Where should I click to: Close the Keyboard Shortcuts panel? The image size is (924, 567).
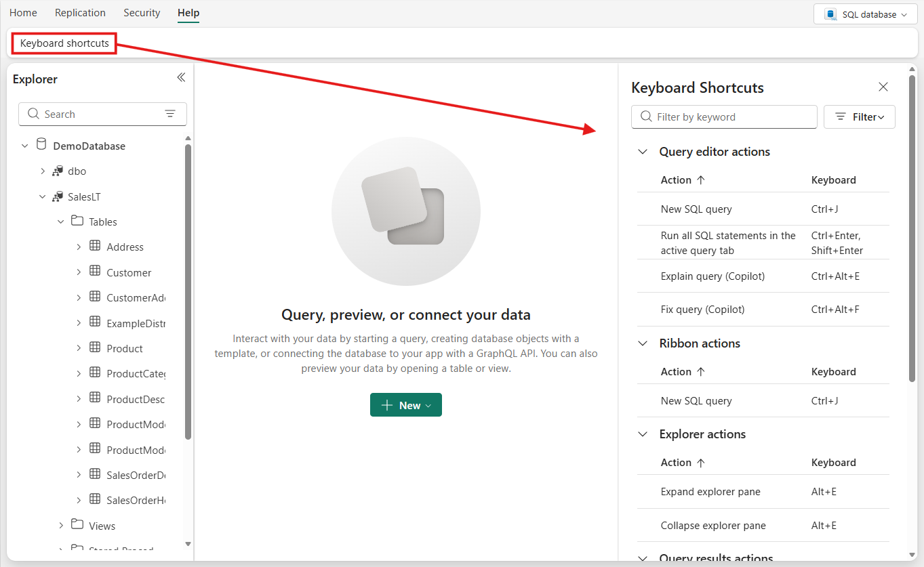(883, 87)
